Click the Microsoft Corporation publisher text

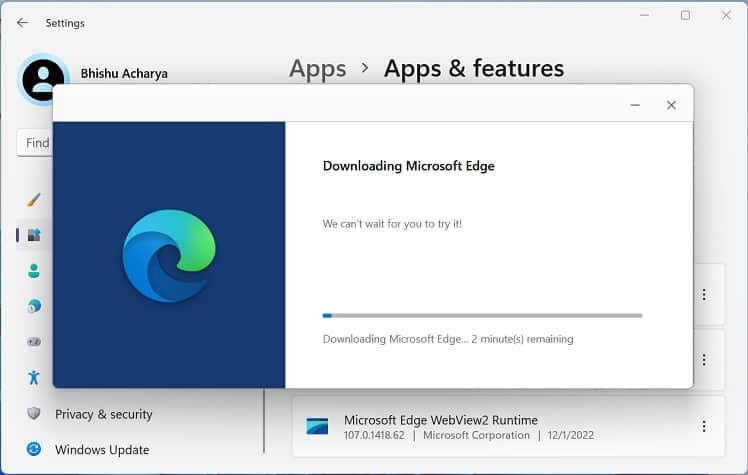[x=476, y=435]
